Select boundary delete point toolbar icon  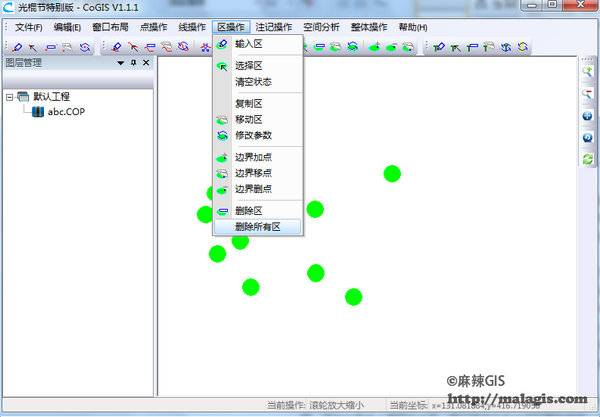[x=391, y=47]
